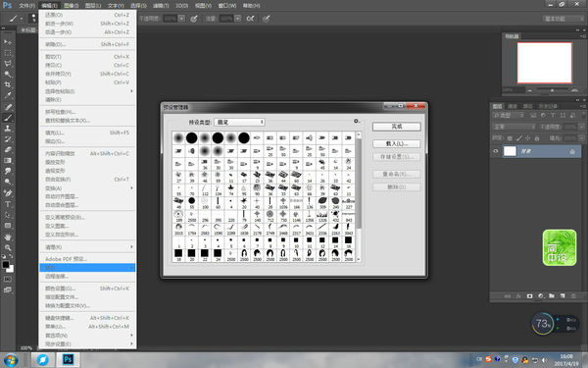Click the 完成 button in Preset Manager
Viewport: 588px width, 368px height.
[x=396, y=127]
